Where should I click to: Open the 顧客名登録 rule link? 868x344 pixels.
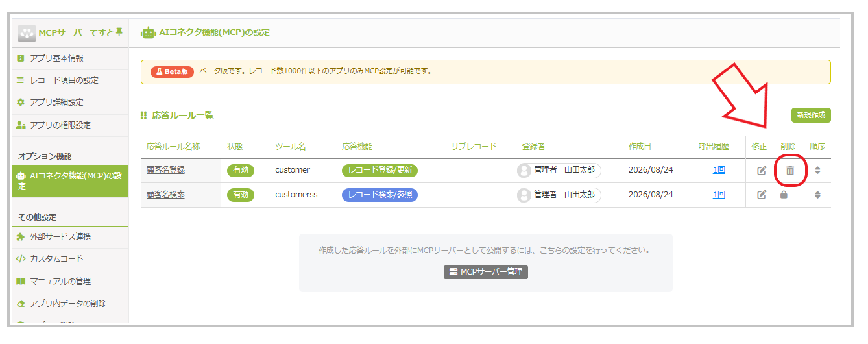[165, 170]
